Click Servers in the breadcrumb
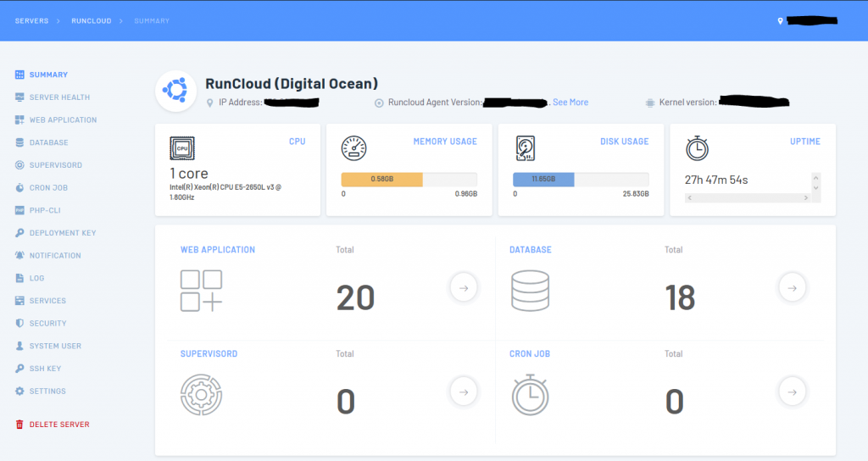 [x=31, y=20]
